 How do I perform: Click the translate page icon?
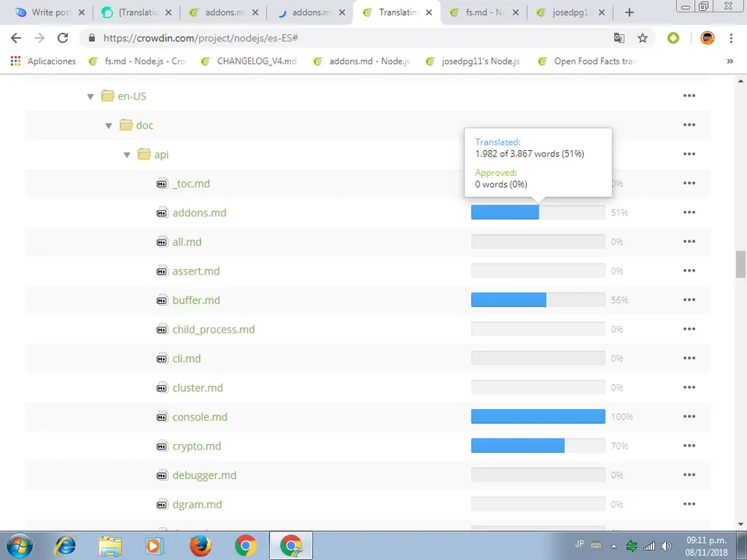[x=619, y=38]
